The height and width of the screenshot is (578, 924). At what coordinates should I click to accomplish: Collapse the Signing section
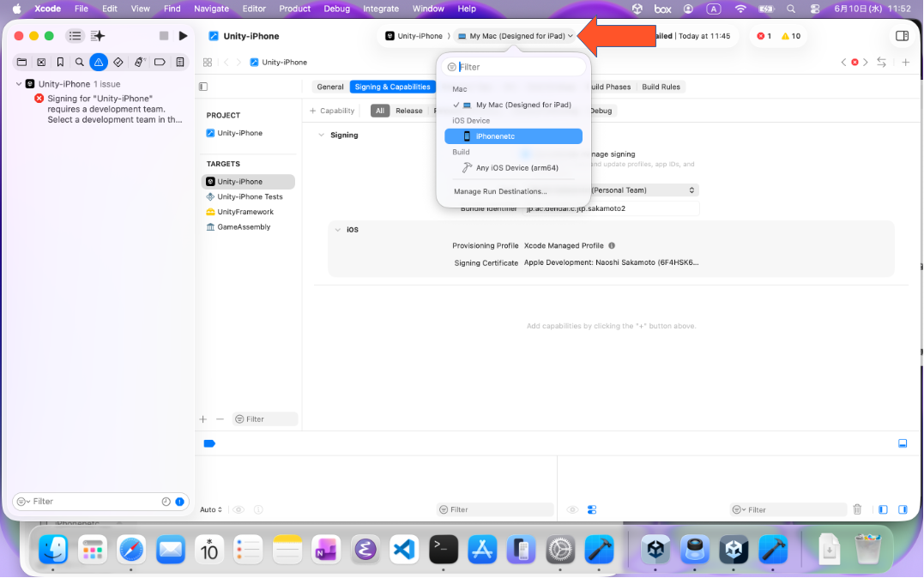pos(321,135)
